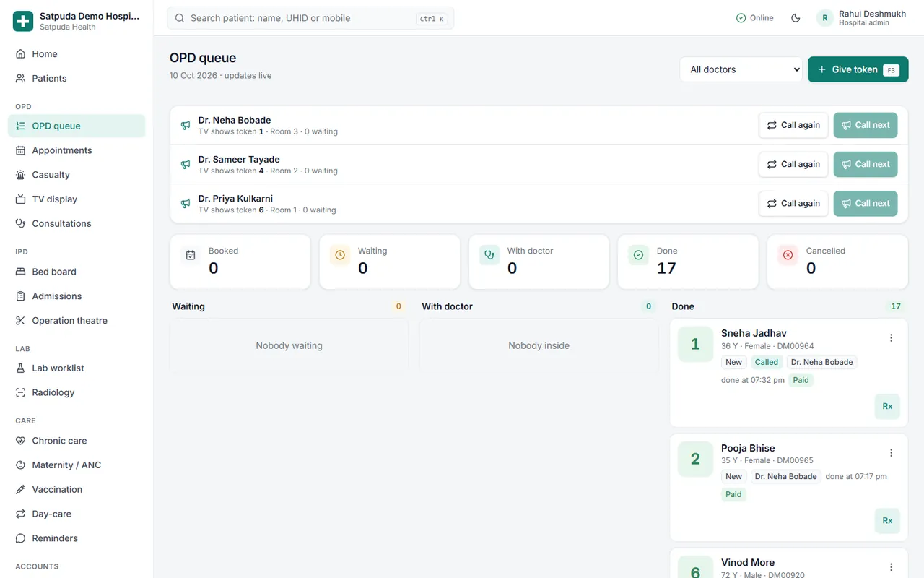924x578 pixels.
Task: Click the Done stat card
Action: click(688, 262)
